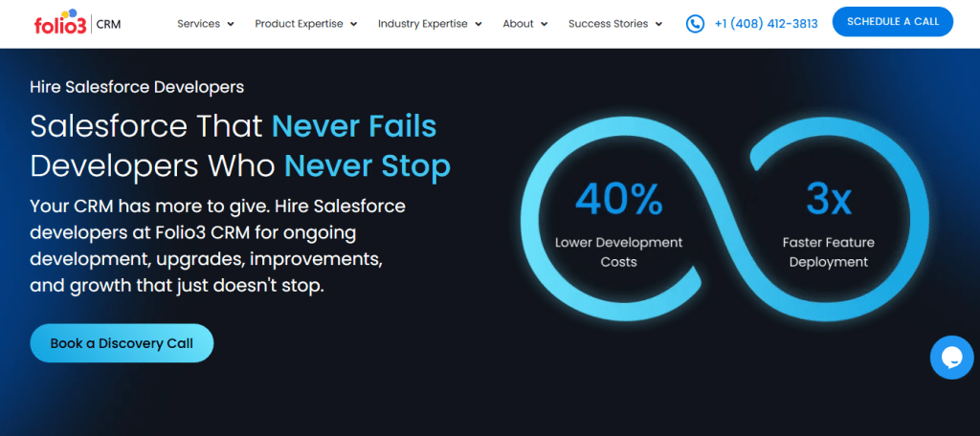Expand the Success Stories chevron

click(658, 24)
